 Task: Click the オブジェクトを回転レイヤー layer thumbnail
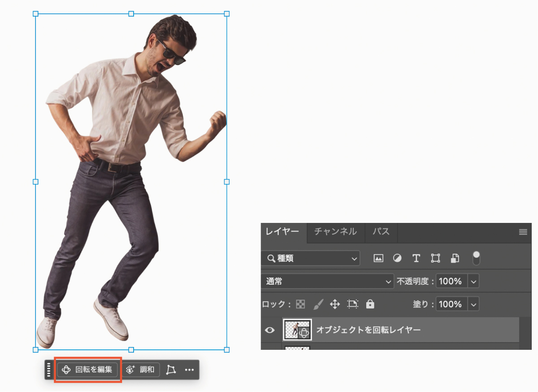(297, 330)
